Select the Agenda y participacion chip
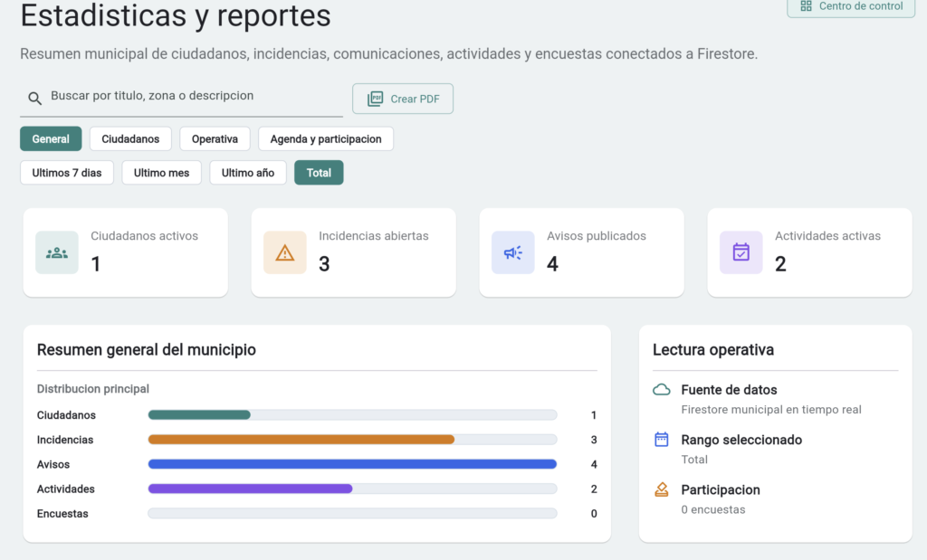Image resolution: width=927 pixels, height=560 pixels. click(326, 138)
